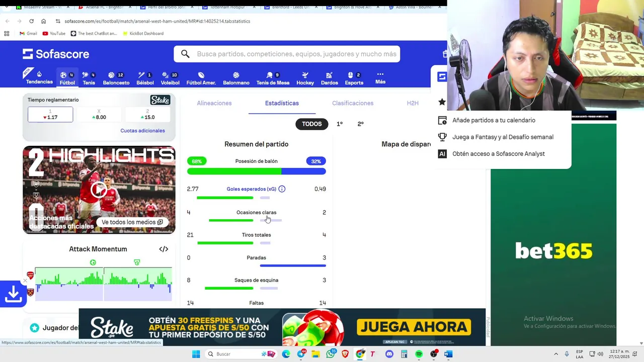The width and height of the screenshot is (644, 362).
Task: Click the address bar URL
Action: pos(157,21)
